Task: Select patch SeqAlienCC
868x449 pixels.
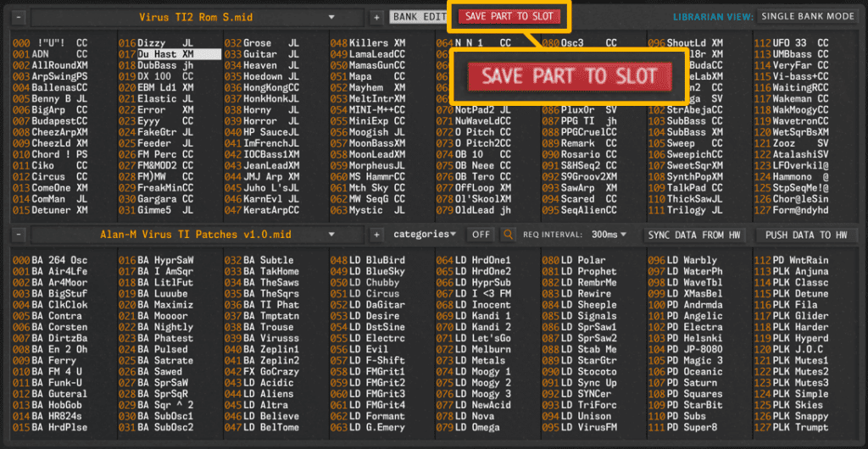Action: (580, 210)
